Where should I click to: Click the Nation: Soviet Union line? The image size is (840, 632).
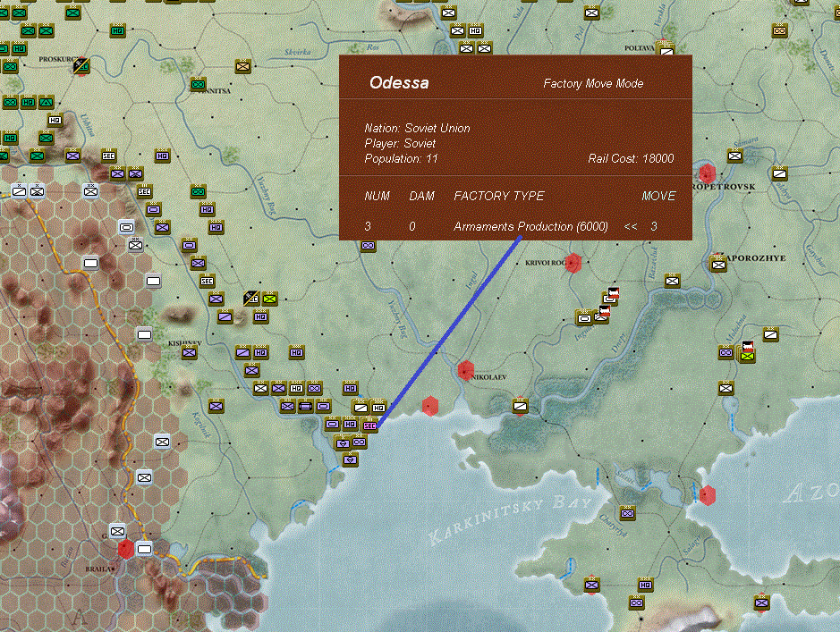(417, 129)
